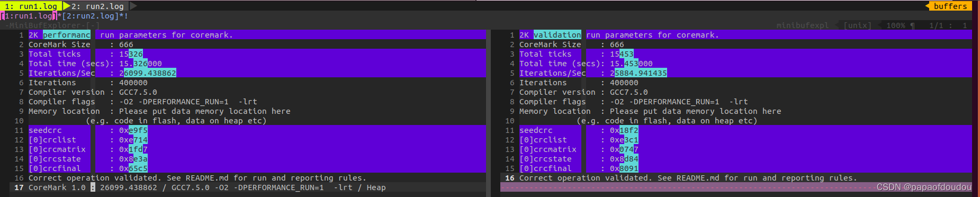Click the cursor block after CoreMark 1.0
Screen dimensions: 980x197
[x=93, y=187]
